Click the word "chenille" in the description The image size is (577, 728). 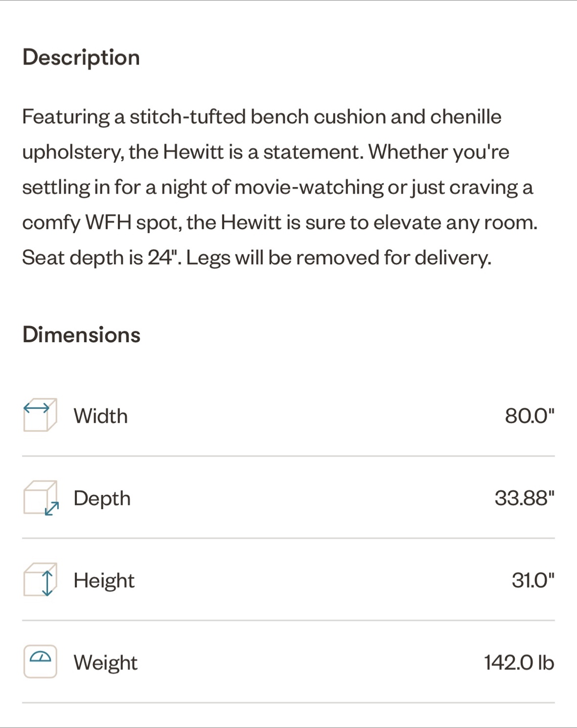point(466,117)
